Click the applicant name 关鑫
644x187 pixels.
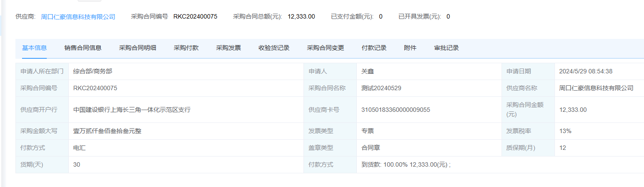click(367, 71)
